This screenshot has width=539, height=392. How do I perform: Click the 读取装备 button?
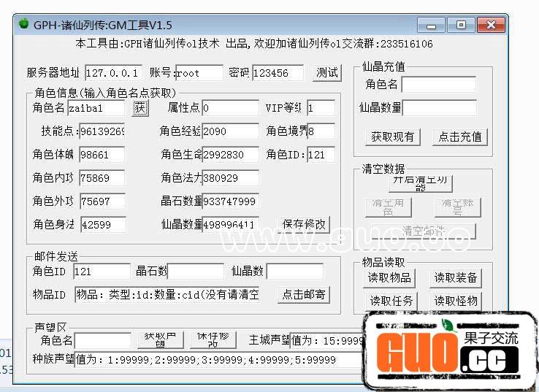[x=455, y=277]
